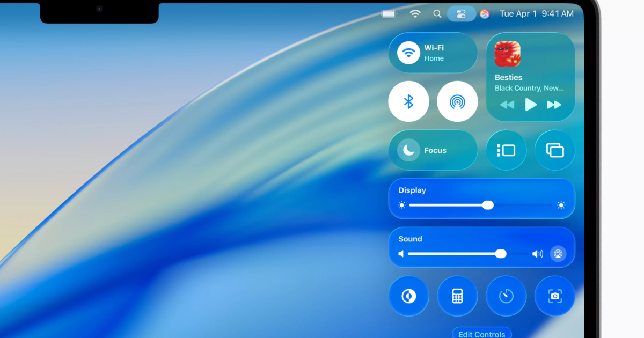This screenshot has height=338, width=644.
Task: Launch the Calculator control
Action: click(457, 296)
